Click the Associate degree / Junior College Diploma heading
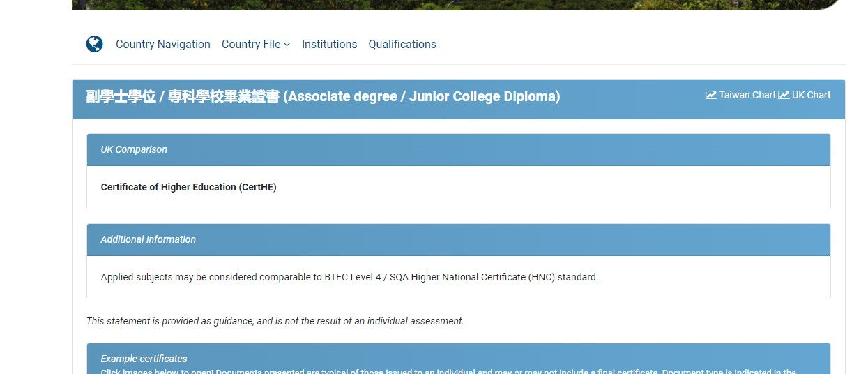 [x=422, y=96]
